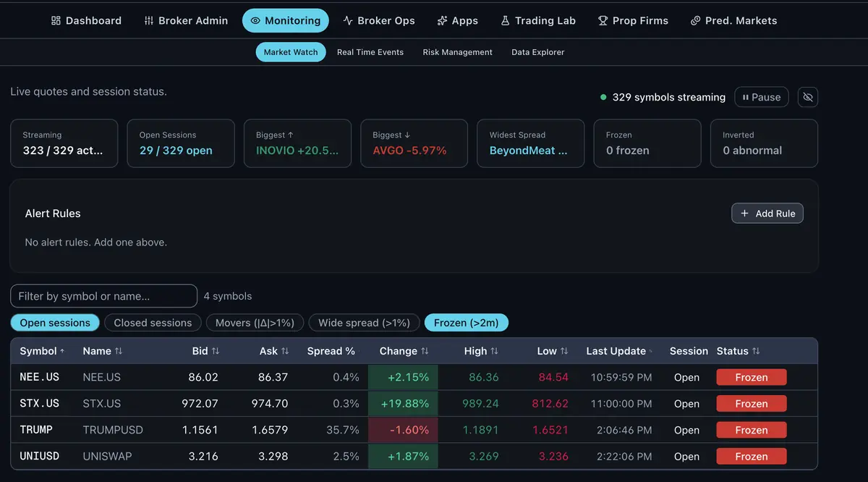Select the Market Watch sub-tab

[291, 52]
